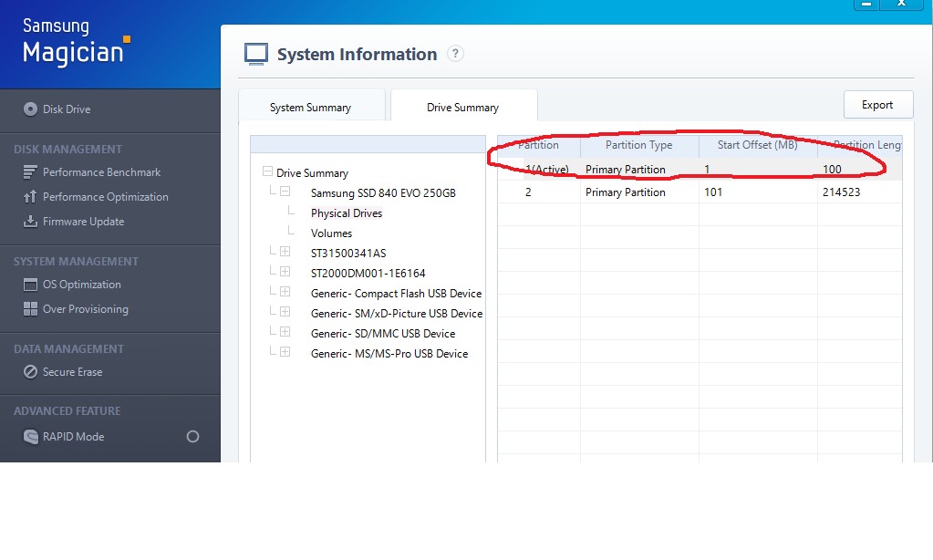Click the Partition Length column header
This screenshot has width=933, height=560.
click(860, 145)
